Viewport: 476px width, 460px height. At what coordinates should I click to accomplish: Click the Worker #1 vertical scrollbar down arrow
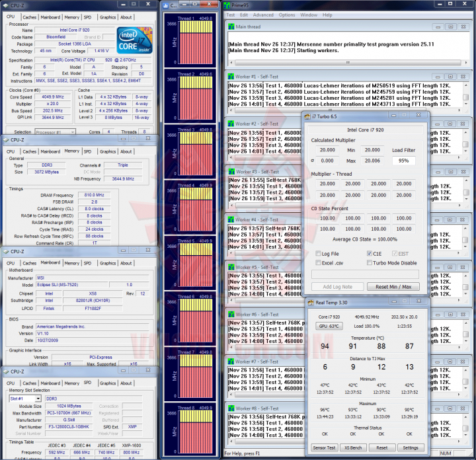465,104
